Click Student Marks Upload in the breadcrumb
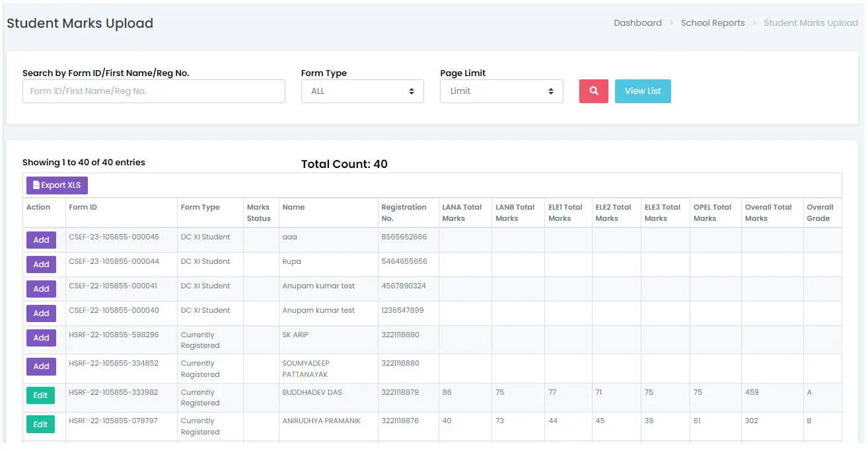Viewport: 868px width, 451px height. (x=811, y=22)
